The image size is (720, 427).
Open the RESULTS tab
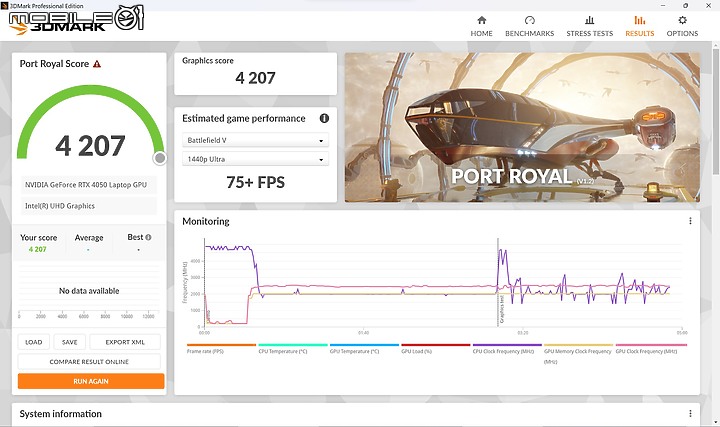(x=640, y=26)
